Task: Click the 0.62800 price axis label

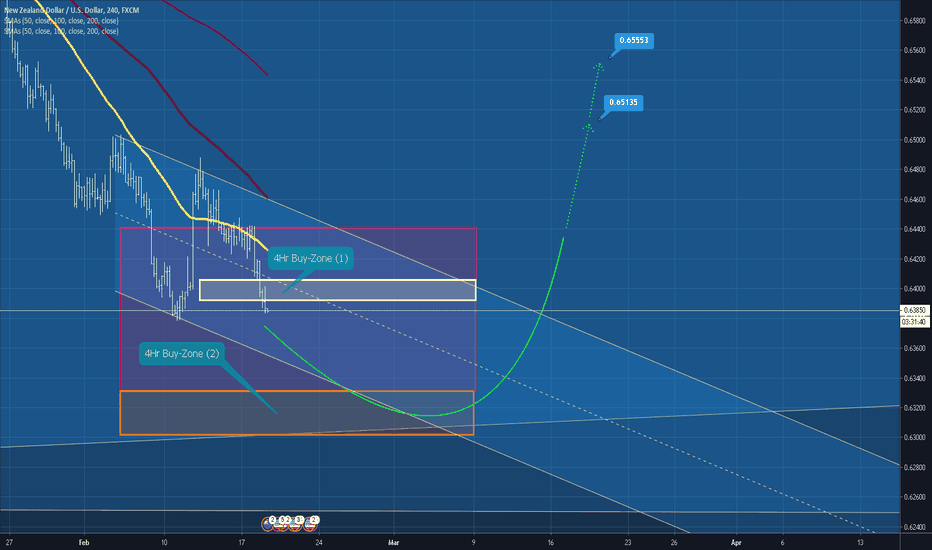Action: pyautogui.click(x=914, y=467)
